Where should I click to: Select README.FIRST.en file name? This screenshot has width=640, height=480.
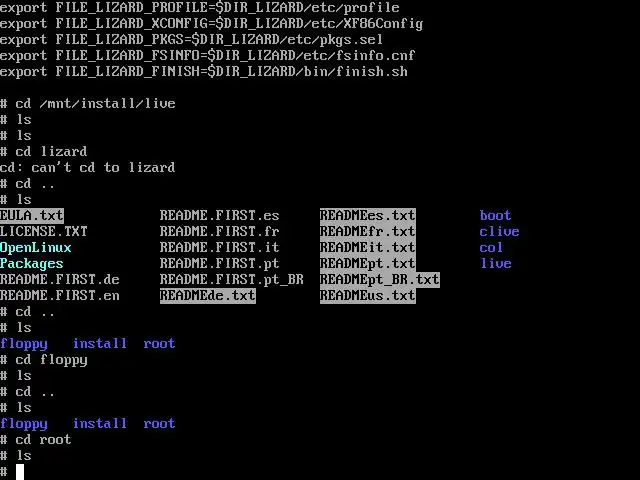pos(60,296)
